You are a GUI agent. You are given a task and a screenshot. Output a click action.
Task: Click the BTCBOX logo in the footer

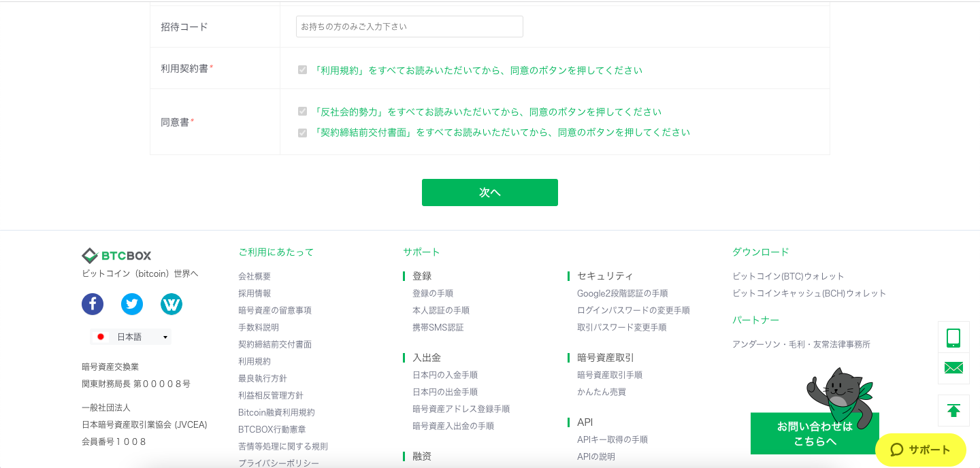tap(116, 256)
